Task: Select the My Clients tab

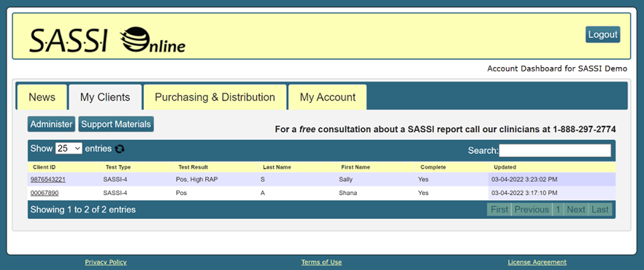Action: pyautogui.click(x=105, y=97)
